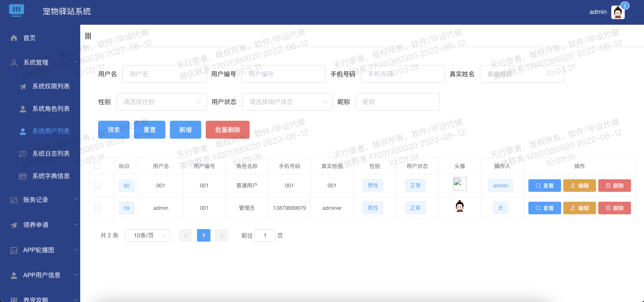The image size is (644, 302).
Task: Click the 宠物驿站系统 logo icon
Action: point(17,10)
